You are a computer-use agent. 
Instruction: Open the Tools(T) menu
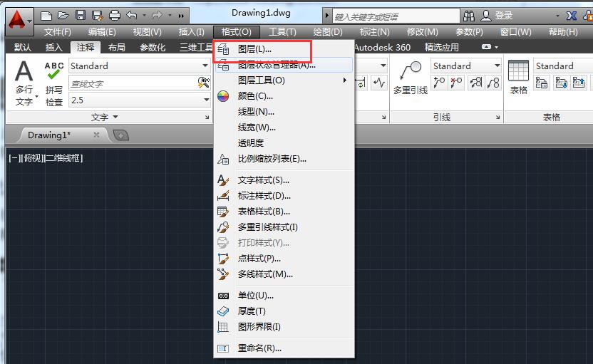coord(282,32)
